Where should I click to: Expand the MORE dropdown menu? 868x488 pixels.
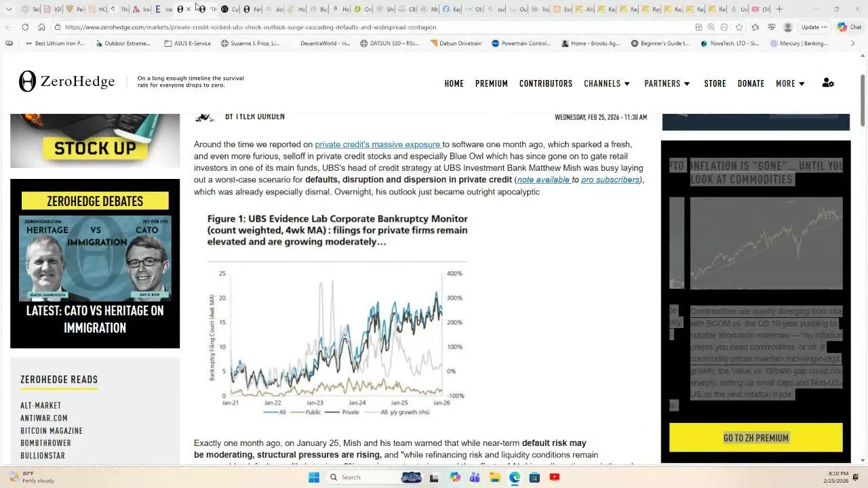pos(790,83)
